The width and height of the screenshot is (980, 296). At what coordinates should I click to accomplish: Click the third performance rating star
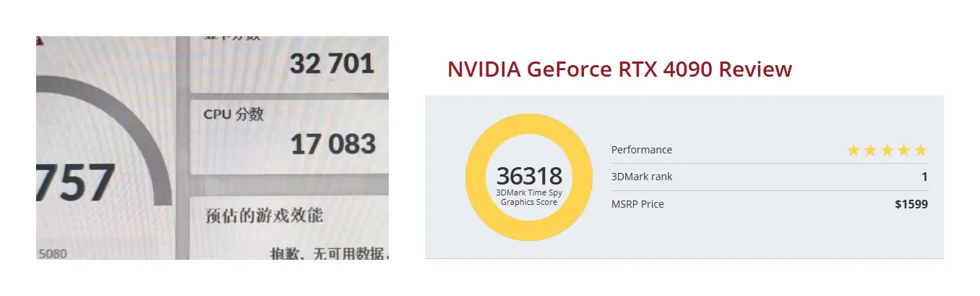(887, 150)
